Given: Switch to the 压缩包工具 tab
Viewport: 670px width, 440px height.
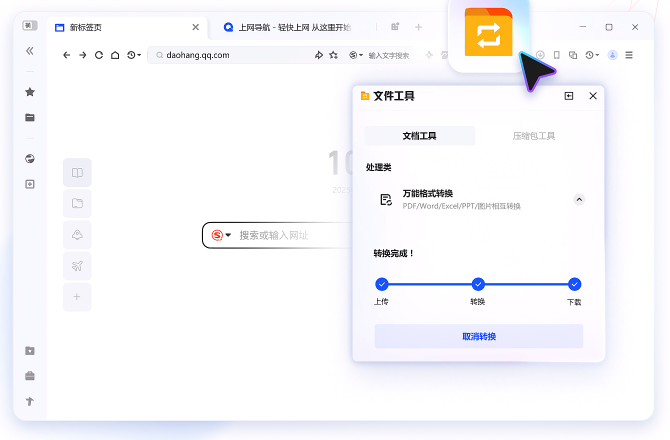Looking at the screenshot, I should 534,136.
